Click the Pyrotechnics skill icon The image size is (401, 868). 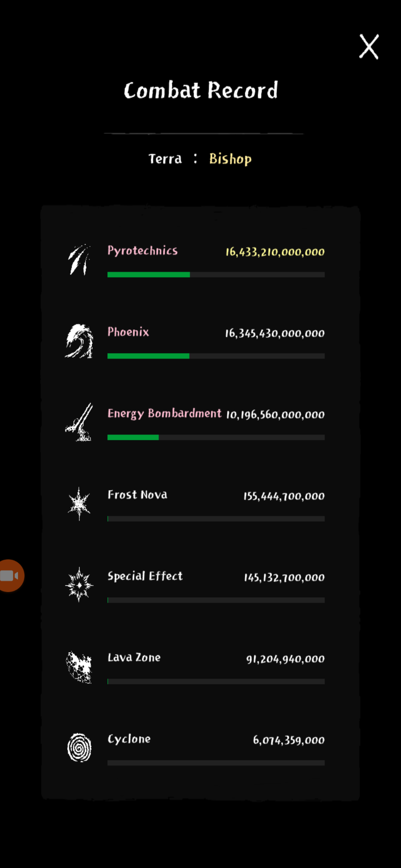click(x=79, y=260)
